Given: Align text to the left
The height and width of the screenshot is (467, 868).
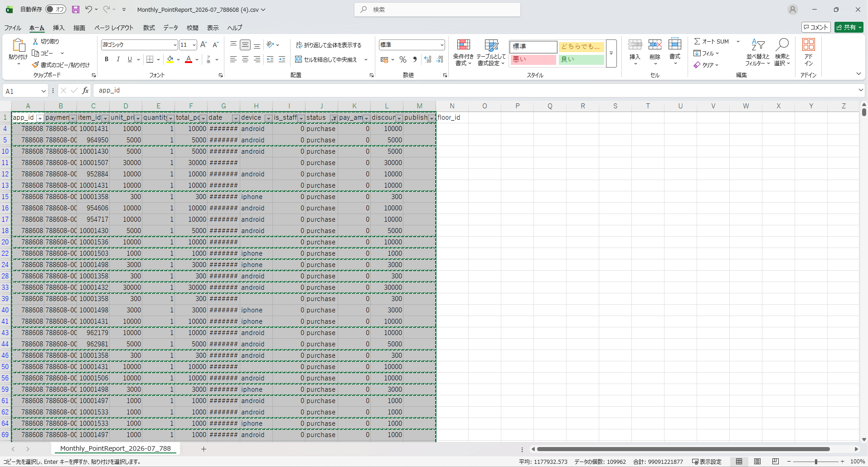Looking at the screenshot, I should pyautogui.click(x=233, y=59).
